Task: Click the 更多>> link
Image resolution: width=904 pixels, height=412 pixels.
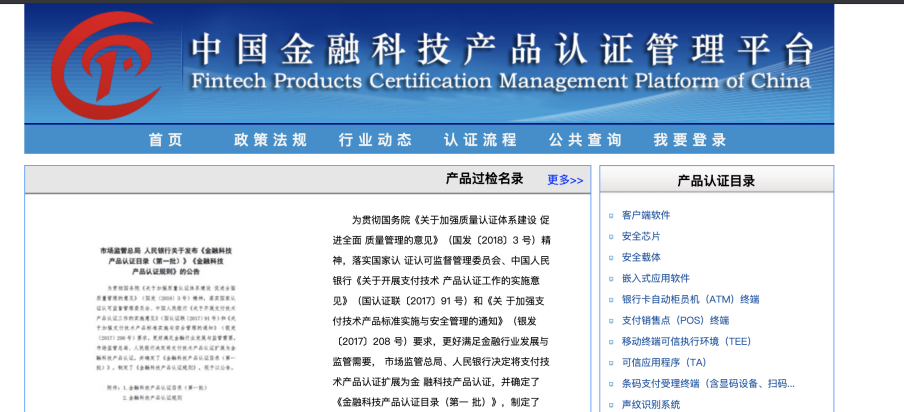Action: [565, 180]
